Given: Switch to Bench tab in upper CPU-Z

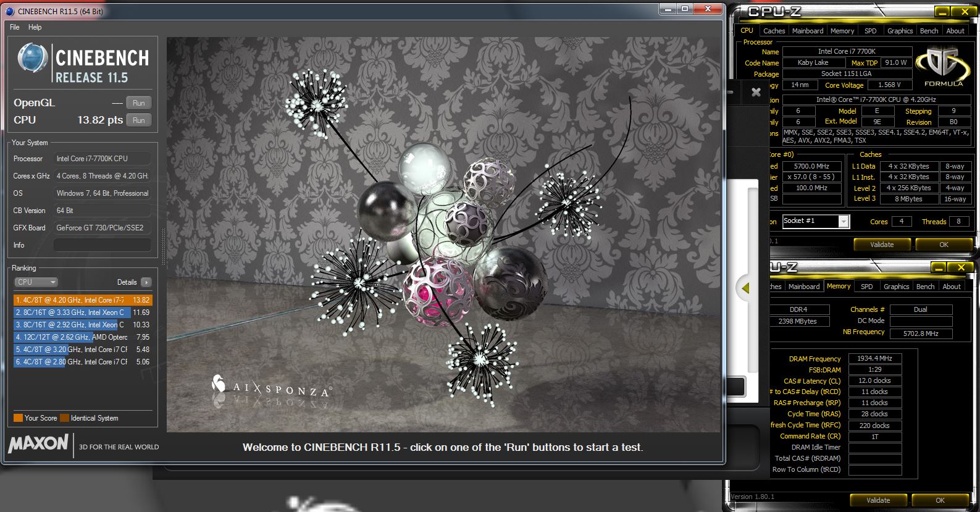Looking at the screenshot, I should pyautogui.click(x=929, y=31).
